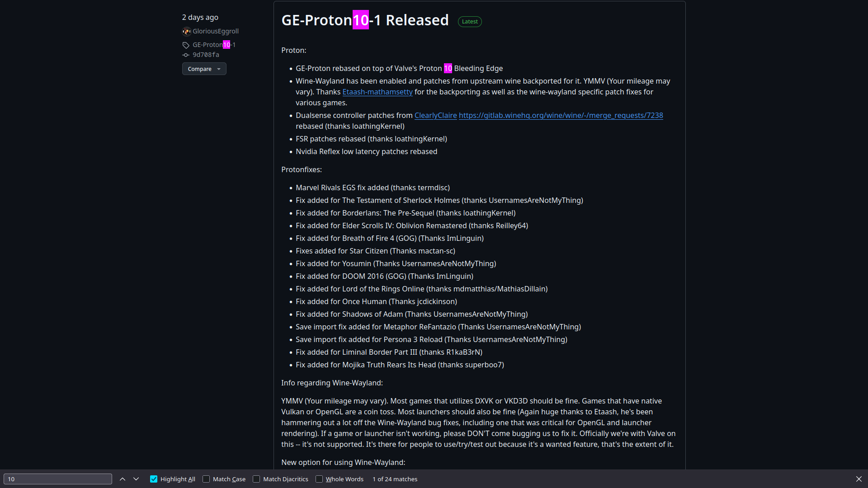This screenshot has height=488, width=868.
Task: Toggle the Highlight All checkbox
Action: [x=154, y=479]
